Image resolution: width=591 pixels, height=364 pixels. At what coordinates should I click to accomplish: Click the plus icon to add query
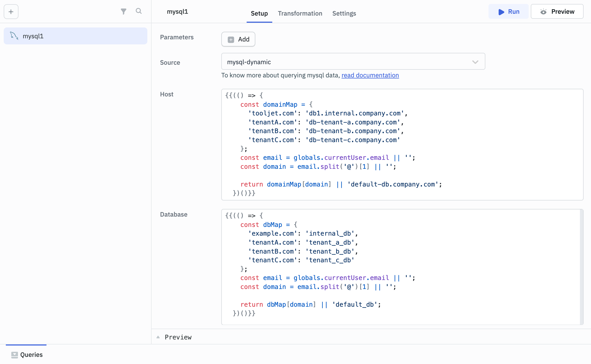[x=11, y=12]
